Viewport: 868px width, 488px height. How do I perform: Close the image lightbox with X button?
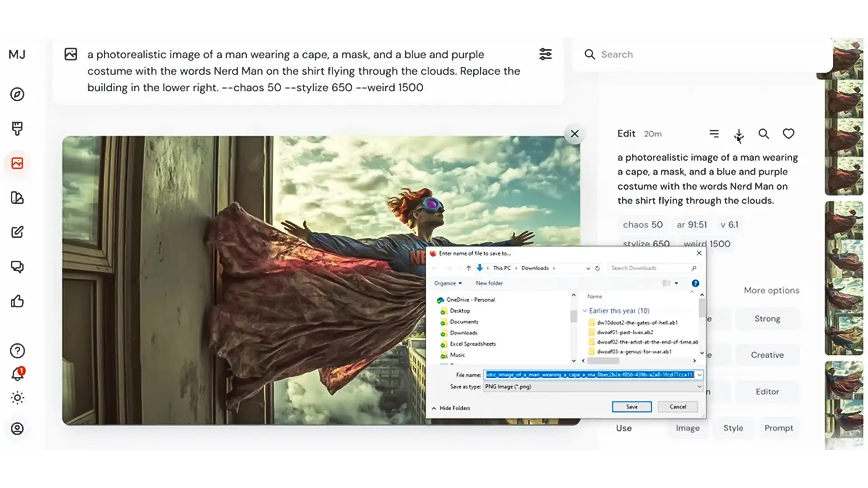(575, 134)
